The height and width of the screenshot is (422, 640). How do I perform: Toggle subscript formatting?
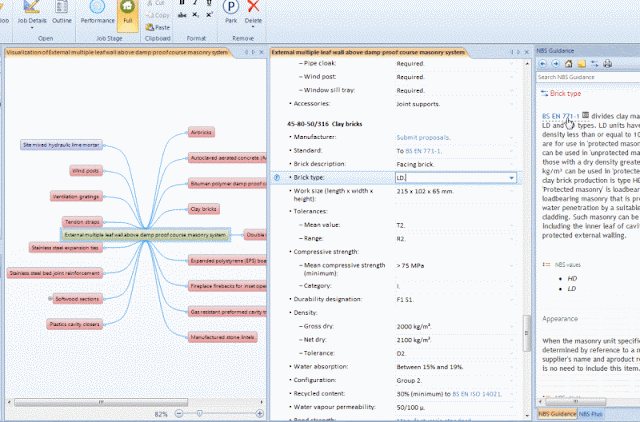pyautogui.click(x=196, y=15)
